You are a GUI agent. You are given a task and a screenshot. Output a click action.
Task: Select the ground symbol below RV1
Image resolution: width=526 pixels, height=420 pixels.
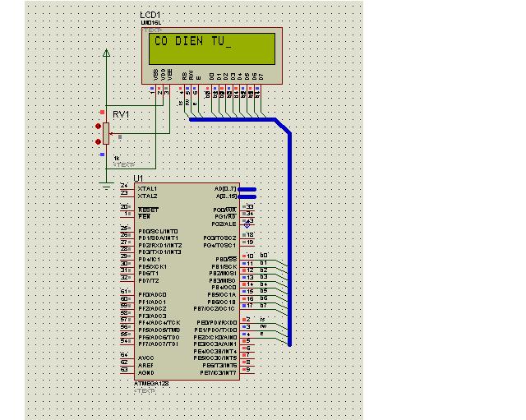pyautogui.click(x=106, y=187)
